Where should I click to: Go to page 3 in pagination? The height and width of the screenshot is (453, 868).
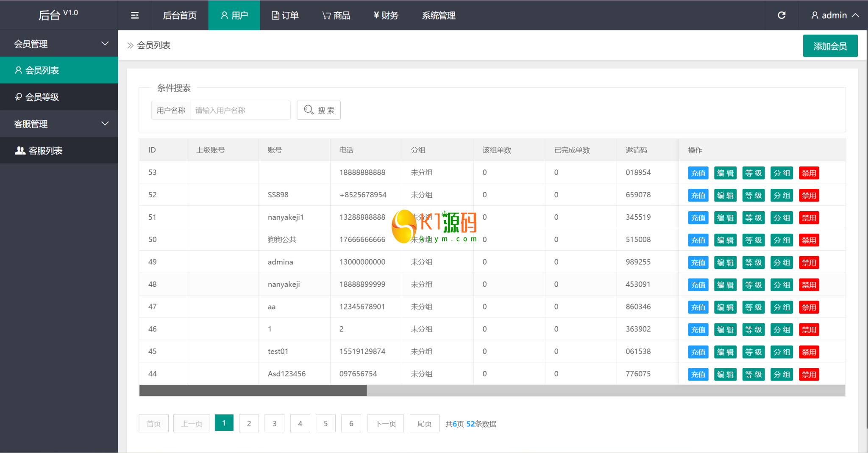(274, 423)
